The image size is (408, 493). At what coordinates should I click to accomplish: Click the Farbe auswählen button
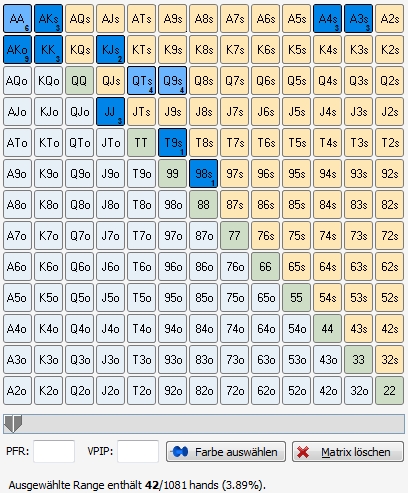tap(226, 452)
